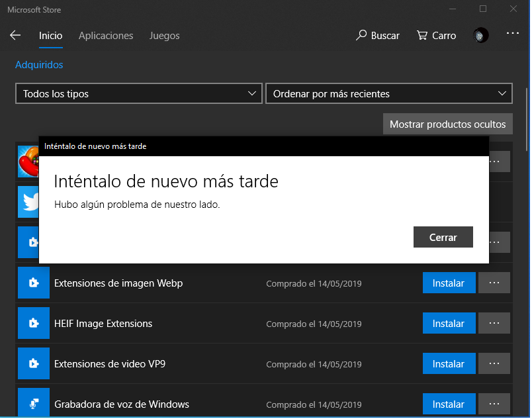The image size is (532, 419).
Task: Open more options for Grabadora de voz
Action: [x=494, y=404]
